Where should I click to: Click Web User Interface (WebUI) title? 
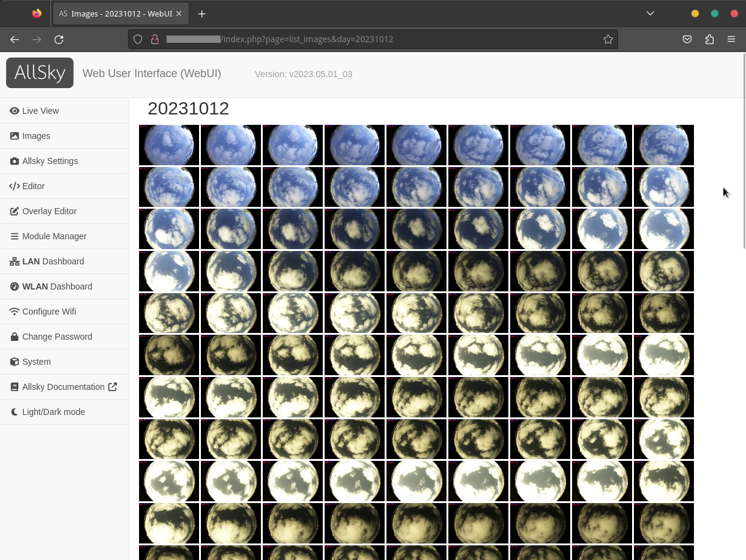click(x=152, y=73)
